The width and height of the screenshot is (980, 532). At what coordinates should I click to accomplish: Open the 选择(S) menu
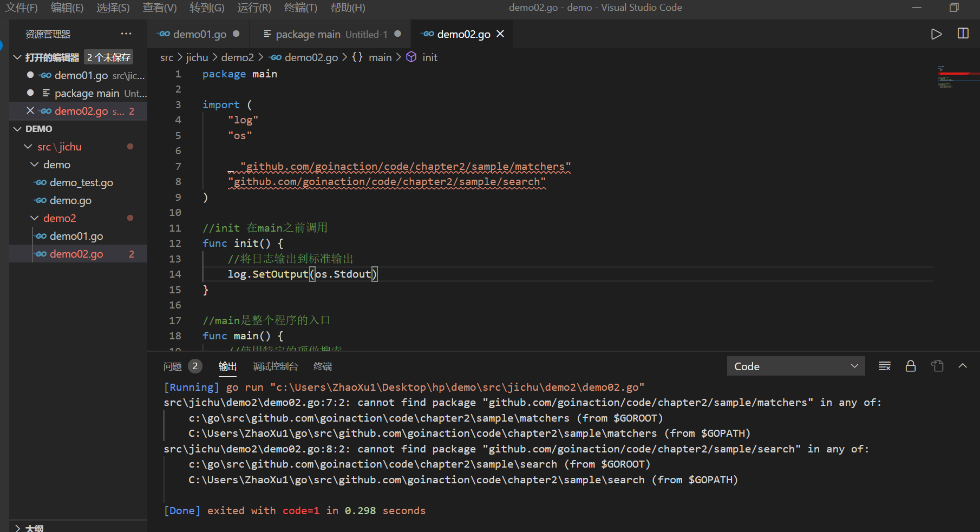(x=113, y=8)
